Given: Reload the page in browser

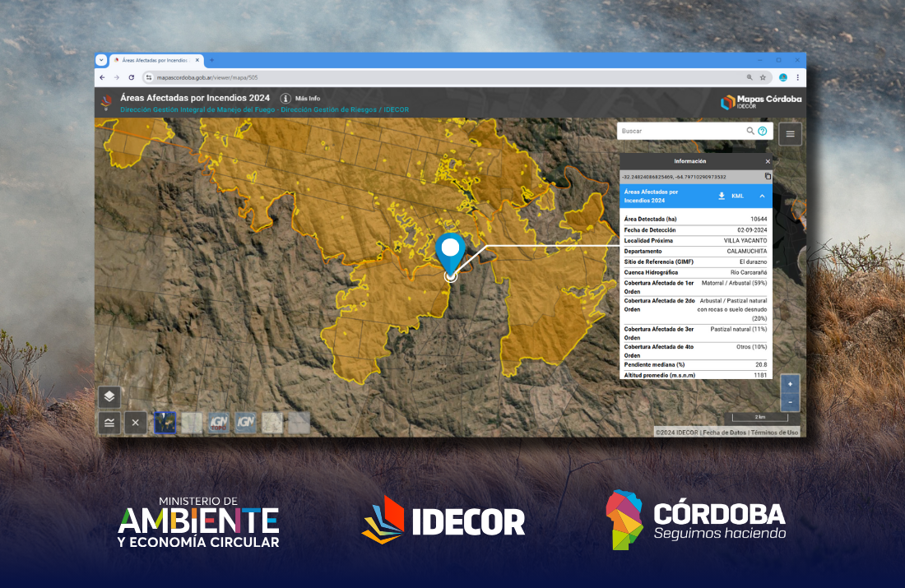Looking at the screenshot, I should tap(132, 77).
